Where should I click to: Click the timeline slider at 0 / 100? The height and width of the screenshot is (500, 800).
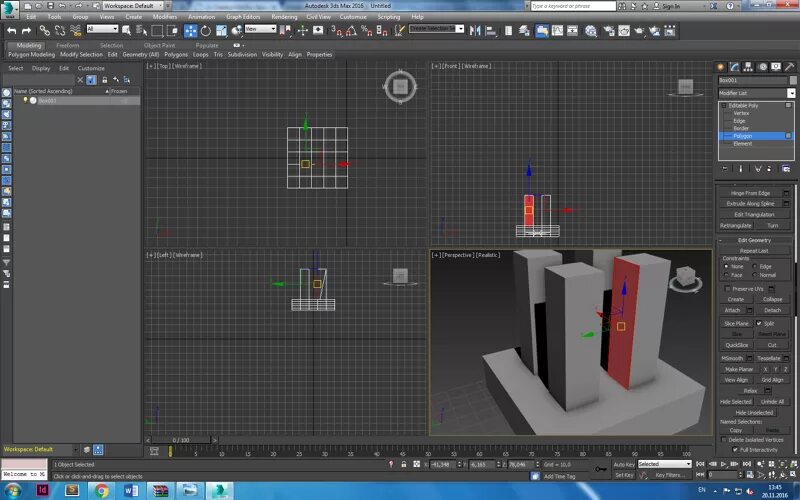[181, 440]
